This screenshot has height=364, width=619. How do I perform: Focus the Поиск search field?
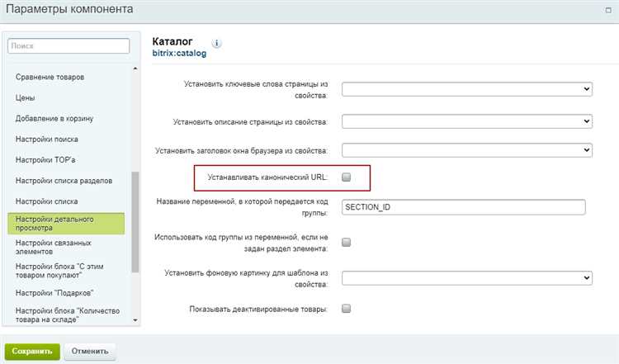(x=69, y=45)
